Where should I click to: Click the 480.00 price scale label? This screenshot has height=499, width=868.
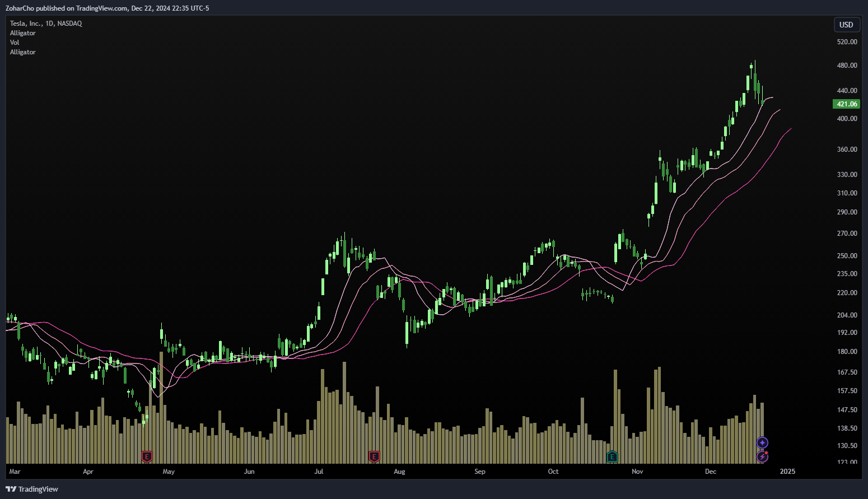pos(847,66)
